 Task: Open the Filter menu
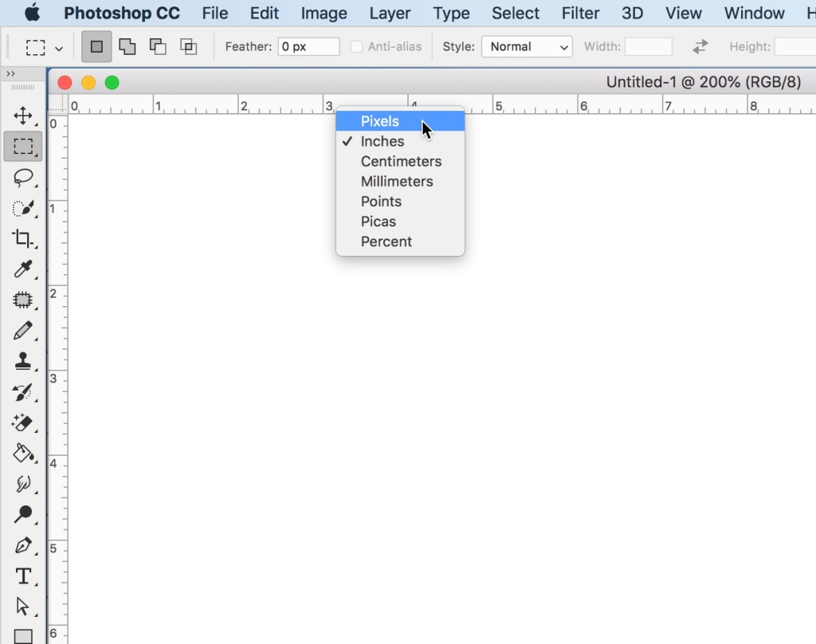[x=580, y=13]
